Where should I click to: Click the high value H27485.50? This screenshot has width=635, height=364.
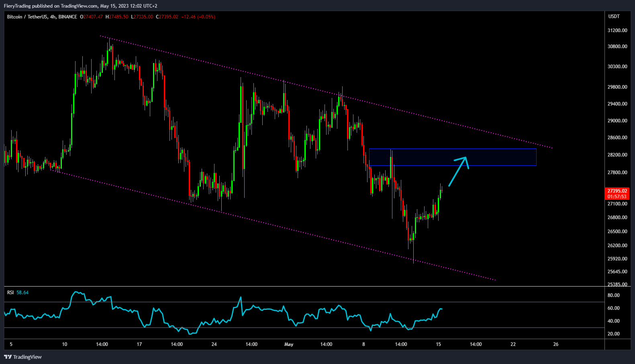point(117,17)
